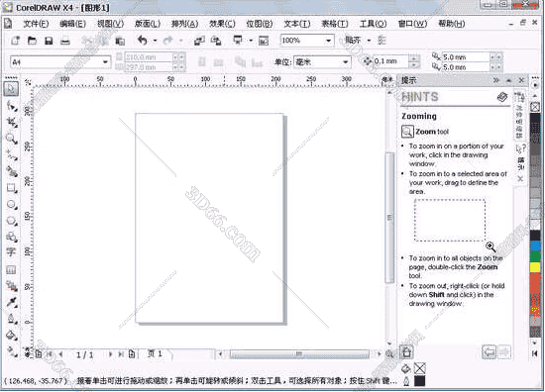Screen dimensions: 545x392
Task: Select the Crop tool
Action: pos(12,122)
